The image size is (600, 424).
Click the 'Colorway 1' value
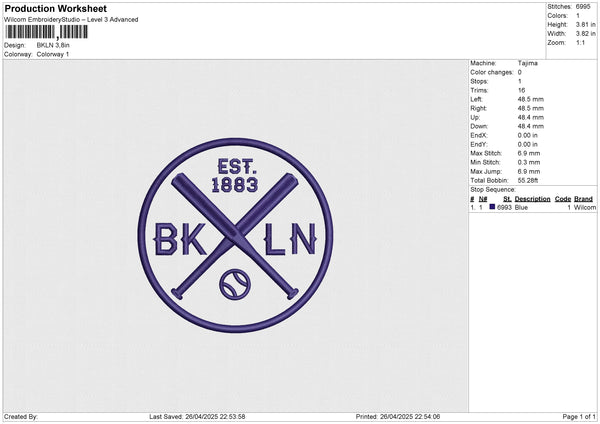[53, 54]
